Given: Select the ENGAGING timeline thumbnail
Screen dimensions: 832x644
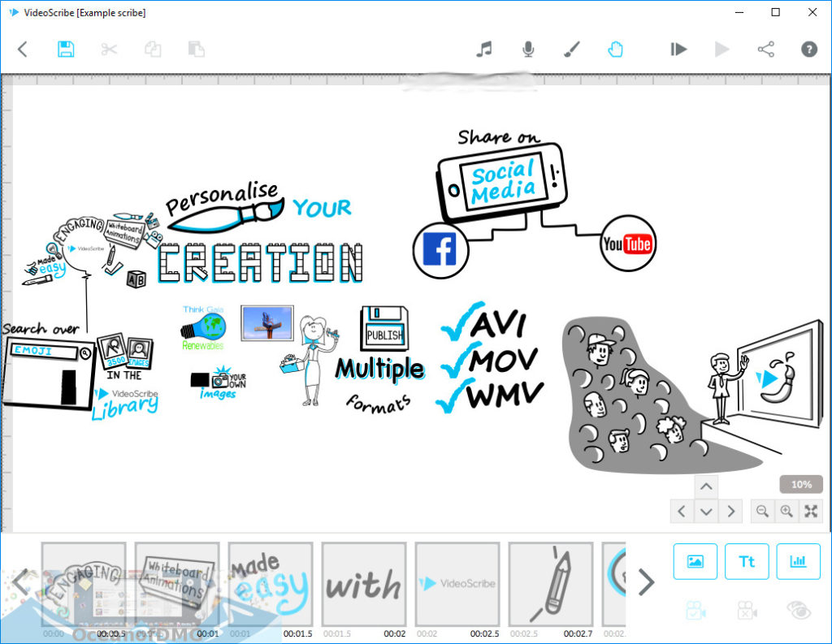Looking at the screenshot, I should tap(84, 585).
